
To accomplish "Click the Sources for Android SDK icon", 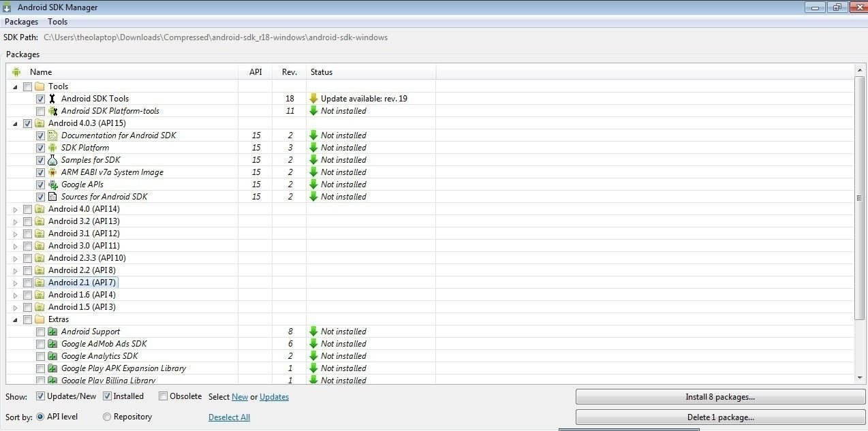I will [52, 197].
